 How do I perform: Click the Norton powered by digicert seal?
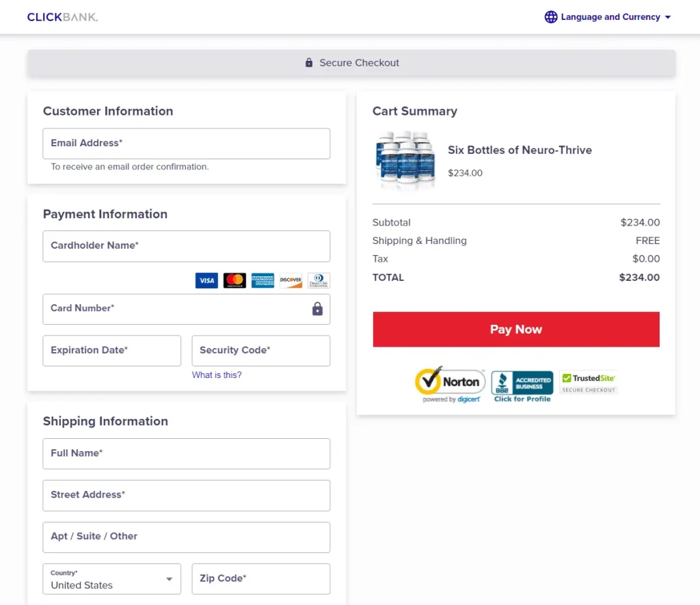[450, 382]
